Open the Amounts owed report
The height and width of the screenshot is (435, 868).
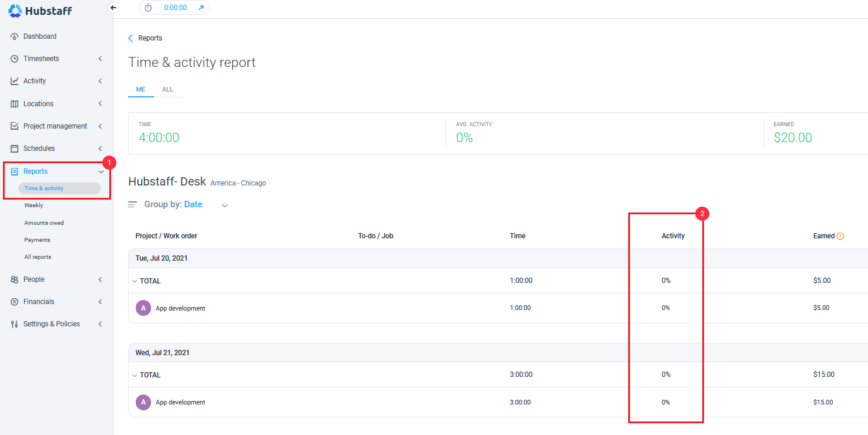[44, 223]
